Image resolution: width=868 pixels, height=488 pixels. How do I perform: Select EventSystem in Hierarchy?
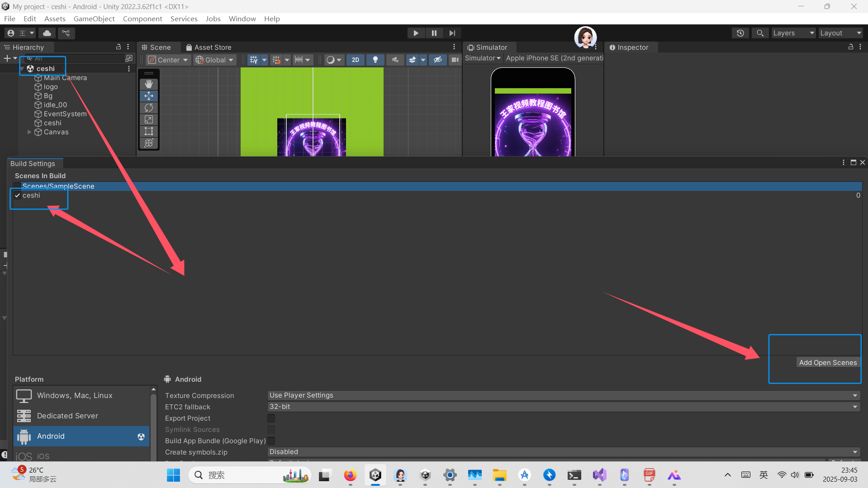click(65, 114)
